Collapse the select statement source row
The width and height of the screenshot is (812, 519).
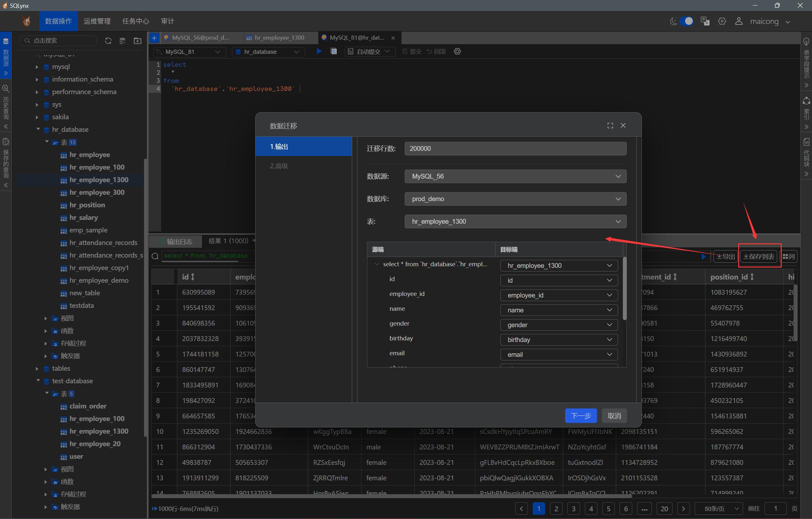coord(377,264)
